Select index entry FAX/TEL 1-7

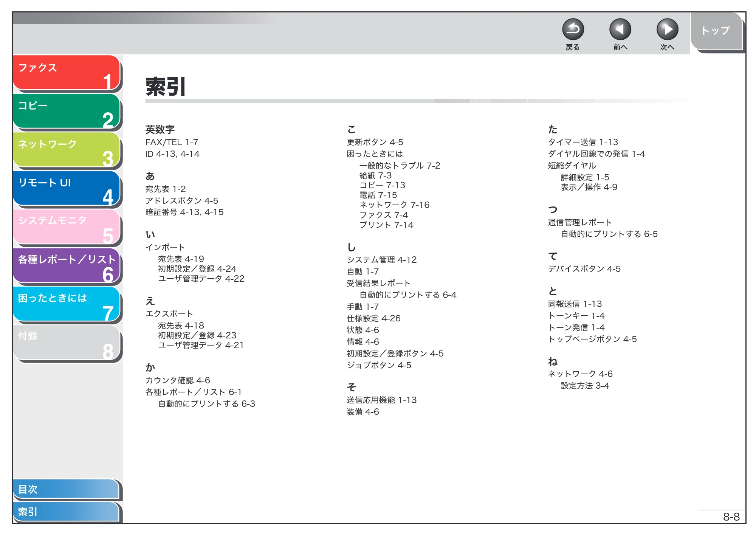click(172, 142)
